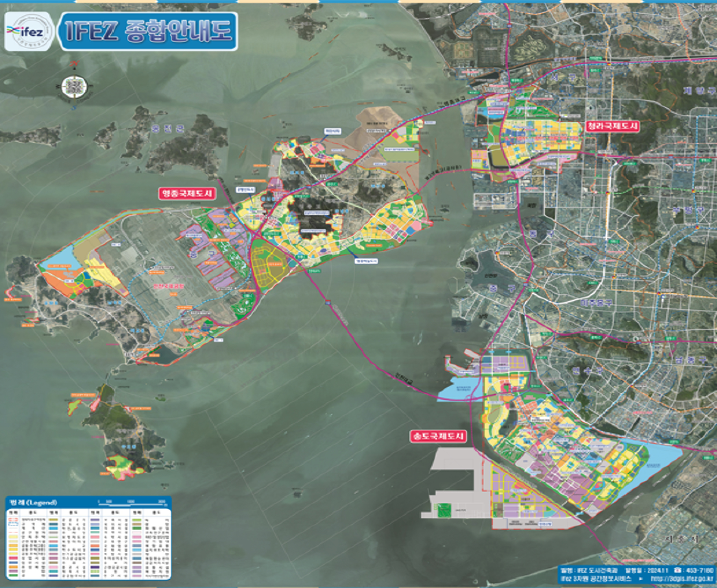Click the 영종하늘도시 callout label
Screen dimensions: 717x588
(x=366, y=261)
